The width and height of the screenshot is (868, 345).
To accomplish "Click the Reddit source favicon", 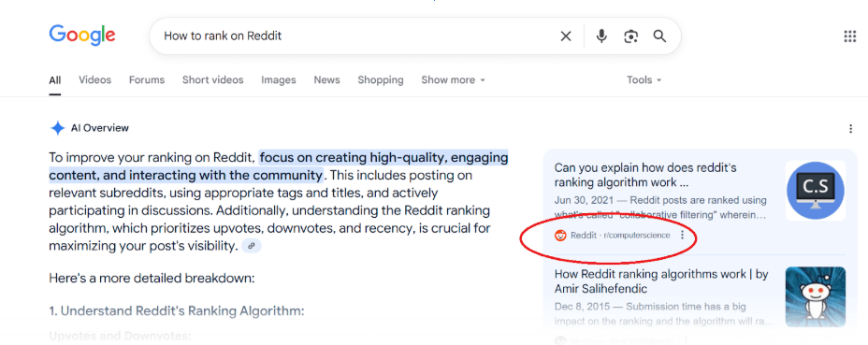I will [560, 236].
